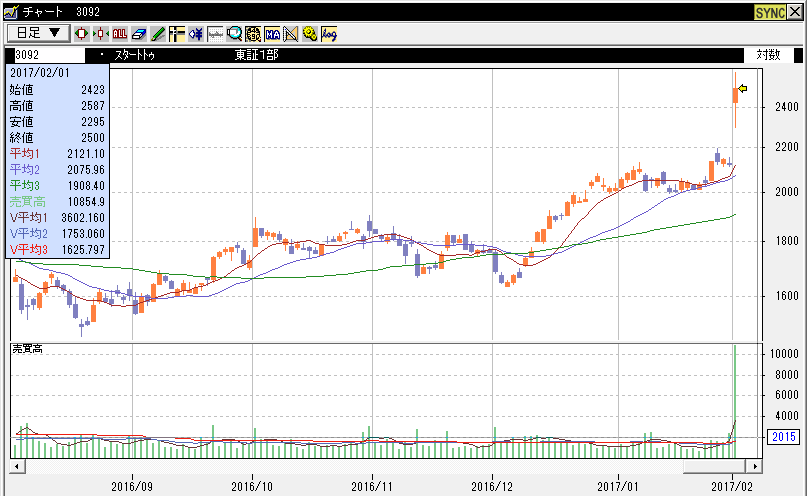
Task: Click the scrollbar left arrow button
Action: pyautogui.click(x=17, y=466)
